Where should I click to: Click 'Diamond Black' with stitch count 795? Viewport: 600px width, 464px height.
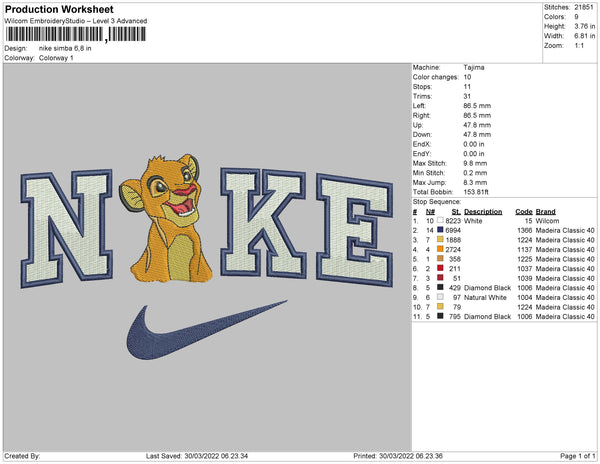(x=487, y=316)
